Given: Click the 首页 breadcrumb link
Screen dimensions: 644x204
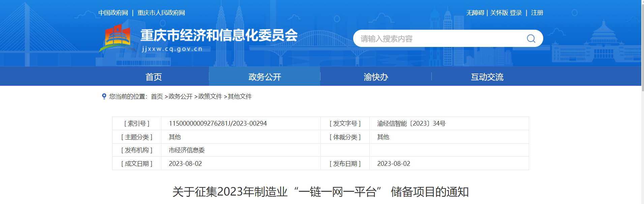Looking at the screenshot, I should (x=157, y=97).
